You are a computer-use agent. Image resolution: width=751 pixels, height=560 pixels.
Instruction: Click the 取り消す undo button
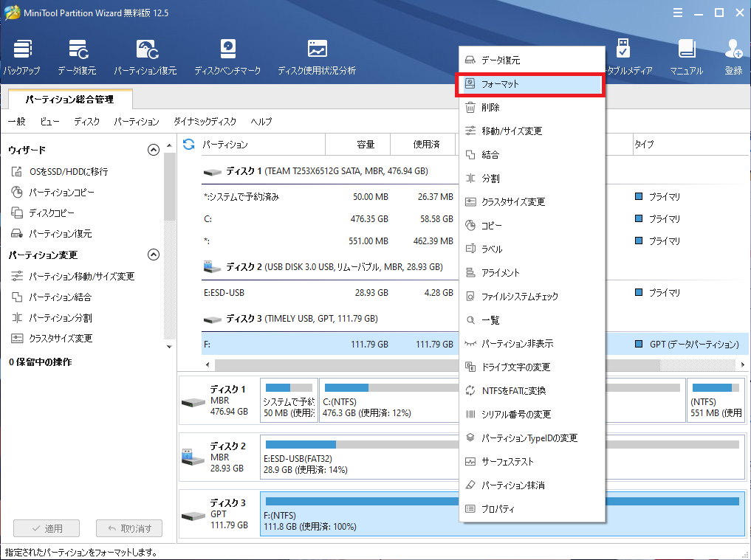point(129,528)
